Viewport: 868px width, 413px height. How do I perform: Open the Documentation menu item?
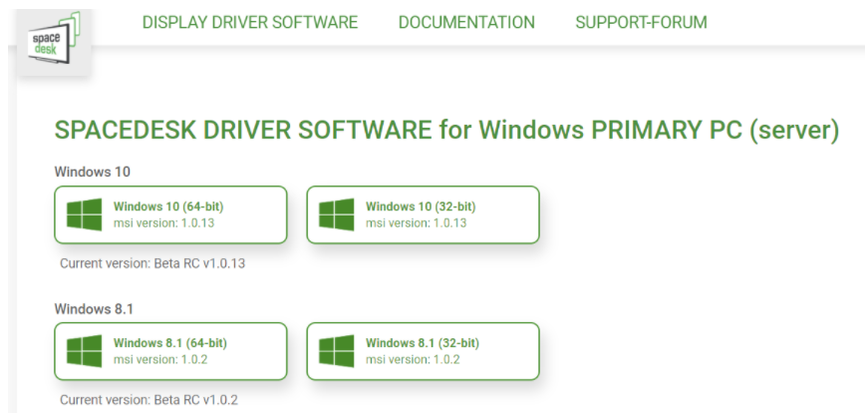[466, 22]
